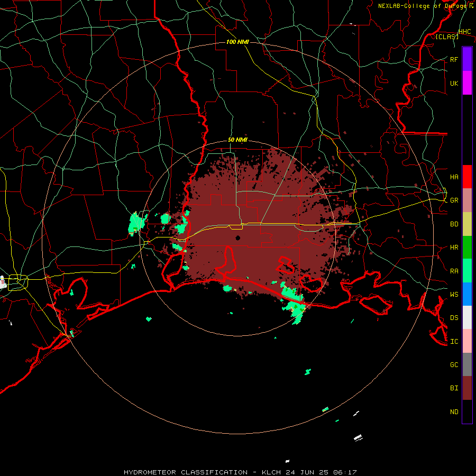Click the magenta UK legend color swatch
Viewport: 476px width, 476px height.
click(x=467, y=83)
